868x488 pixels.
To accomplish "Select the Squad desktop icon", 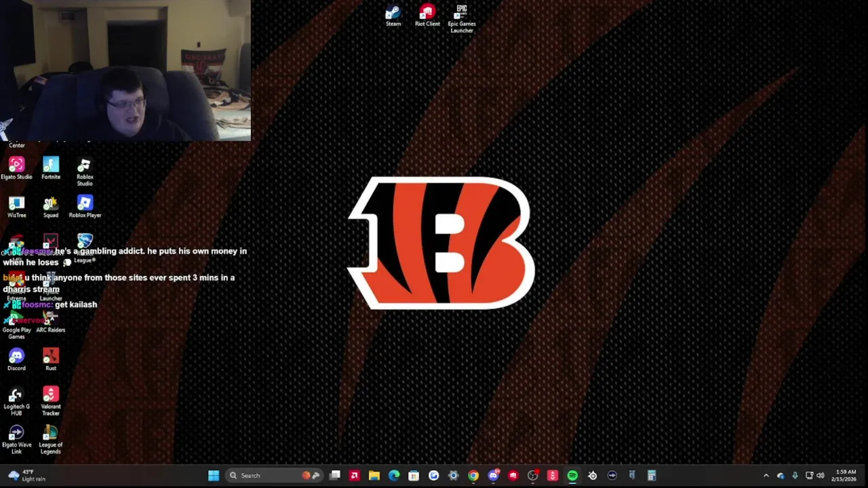I will click(51, 207).
